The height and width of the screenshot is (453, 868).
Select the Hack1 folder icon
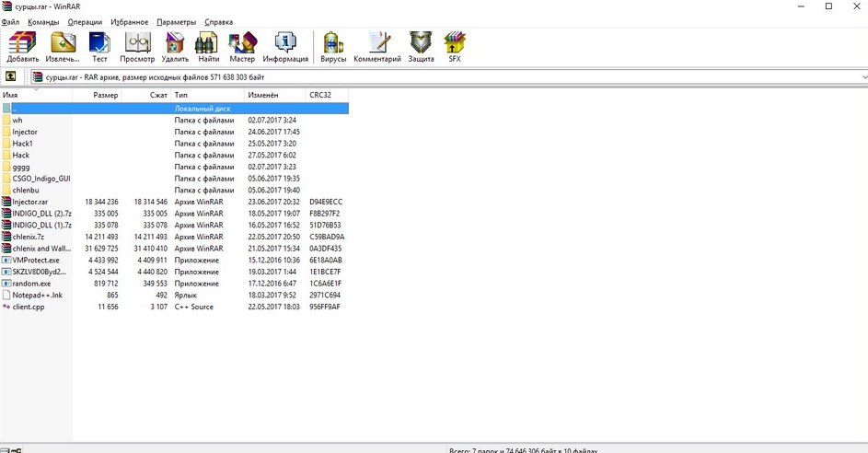point(6,144)
